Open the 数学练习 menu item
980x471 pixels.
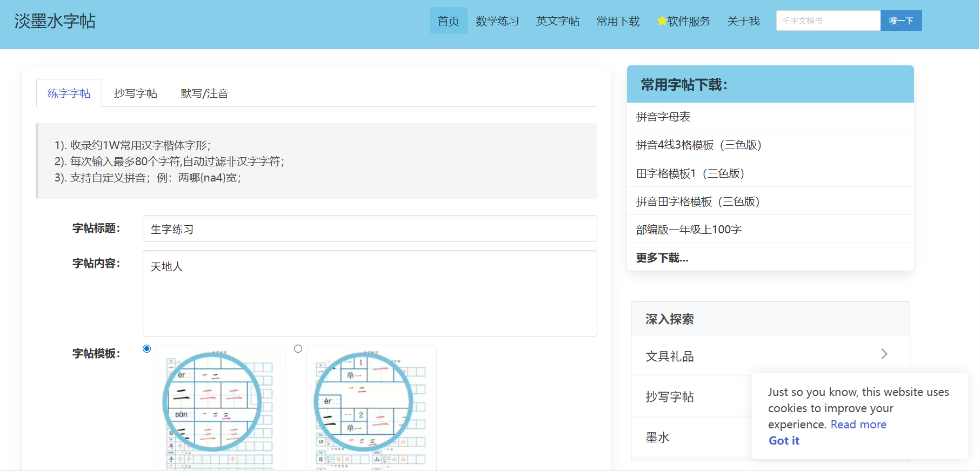click(x=497, y=21)
